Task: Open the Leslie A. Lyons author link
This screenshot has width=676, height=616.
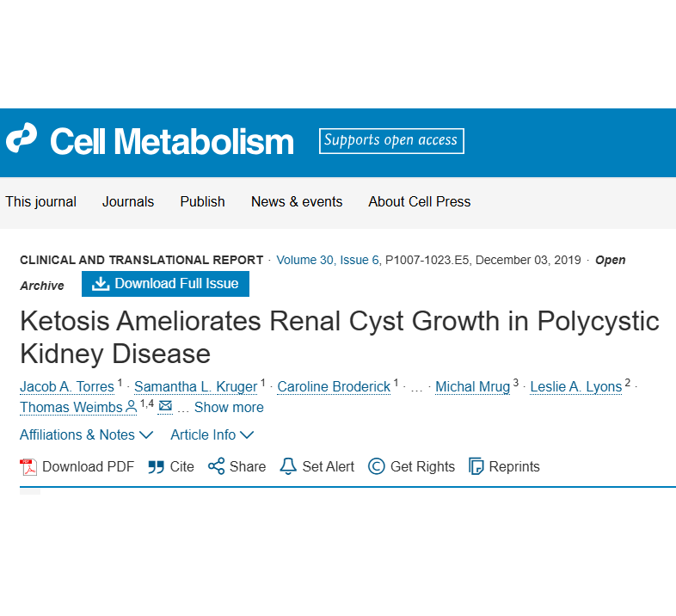Action: pyautogui.click(x=575, y=387)
